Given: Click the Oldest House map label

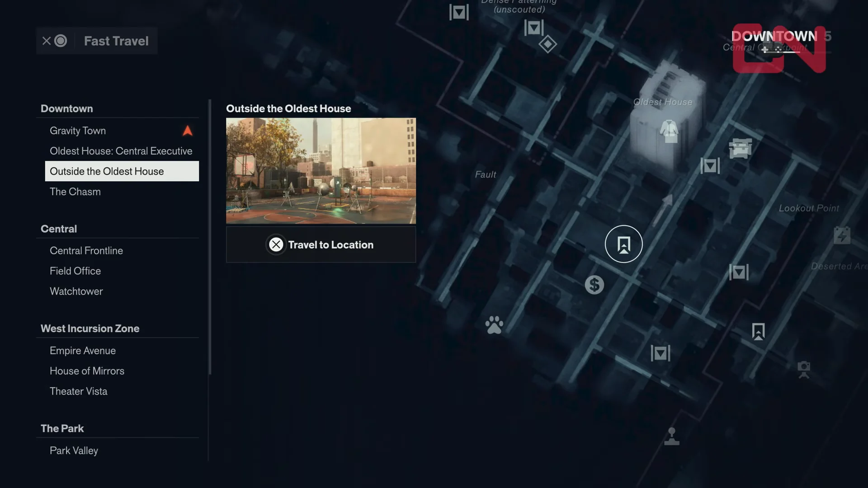Looking at the screenshot, I should (663, 102).
